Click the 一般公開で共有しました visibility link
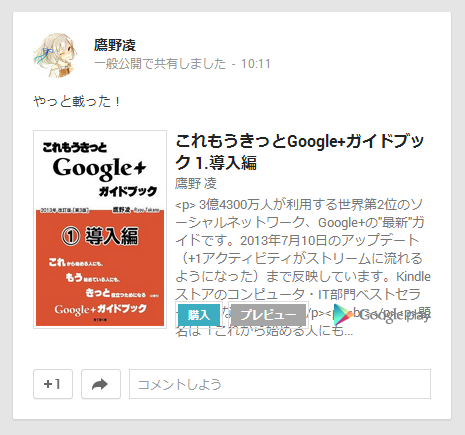 point(160,64)
